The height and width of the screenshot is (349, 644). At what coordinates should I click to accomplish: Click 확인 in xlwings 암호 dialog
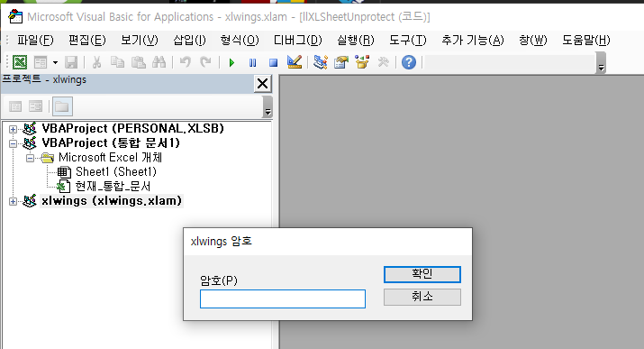coord(422,274)
